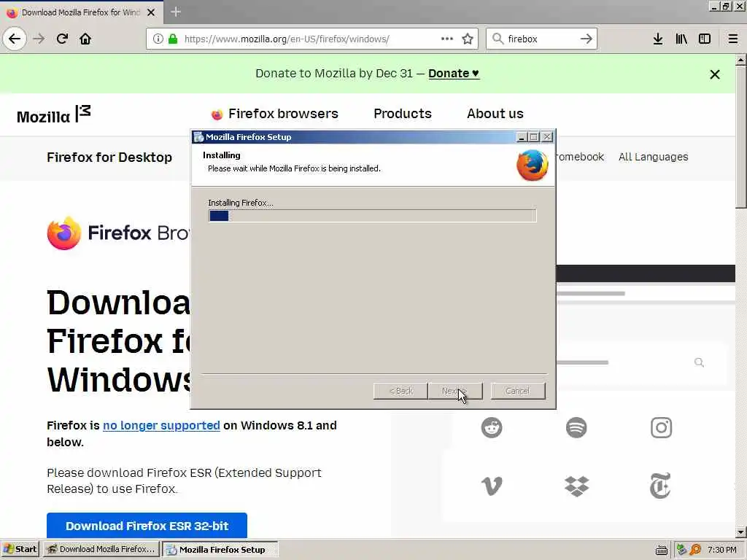Click the search magnifier icon
This screenshot has height=560, width=747.
pos(498,39)
